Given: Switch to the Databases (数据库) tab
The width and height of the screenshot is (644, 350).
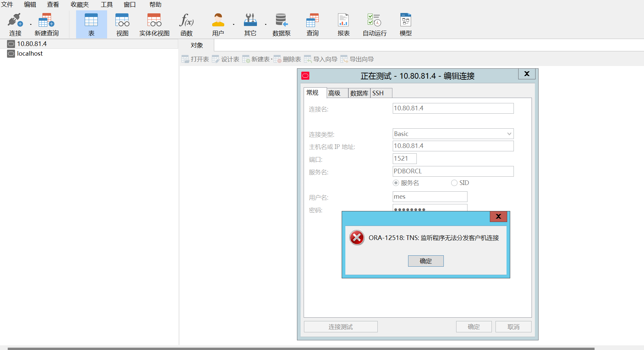Looking at the screenshot, I should click(359, 93).
